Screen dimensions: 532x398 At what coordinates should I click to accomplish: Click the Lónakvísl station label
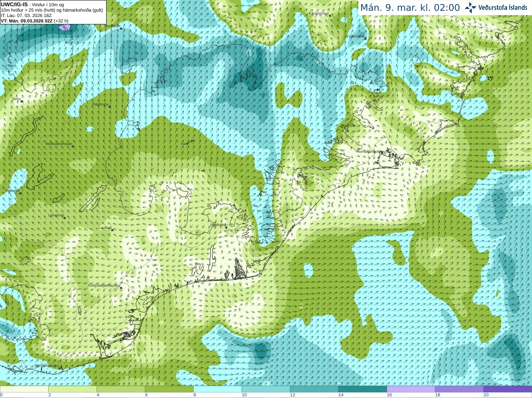click(x=56, y=215)
